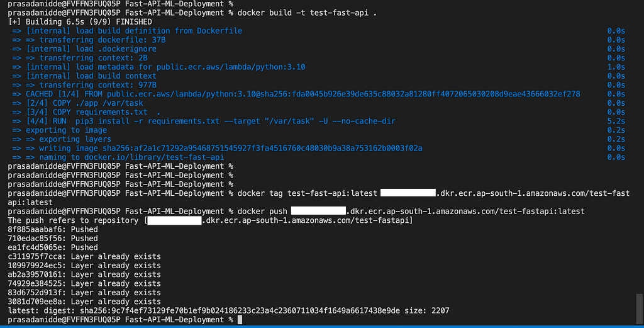Screen dimensions: 644x328
Task: Click the vertical scrollbar thumb at right
Action: (x=640, y=308)
